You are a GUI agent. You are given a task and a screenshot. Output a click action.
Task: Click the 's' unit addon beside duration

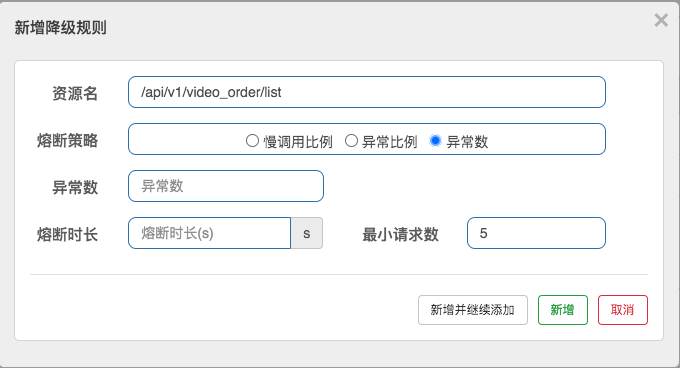point(307,233)
